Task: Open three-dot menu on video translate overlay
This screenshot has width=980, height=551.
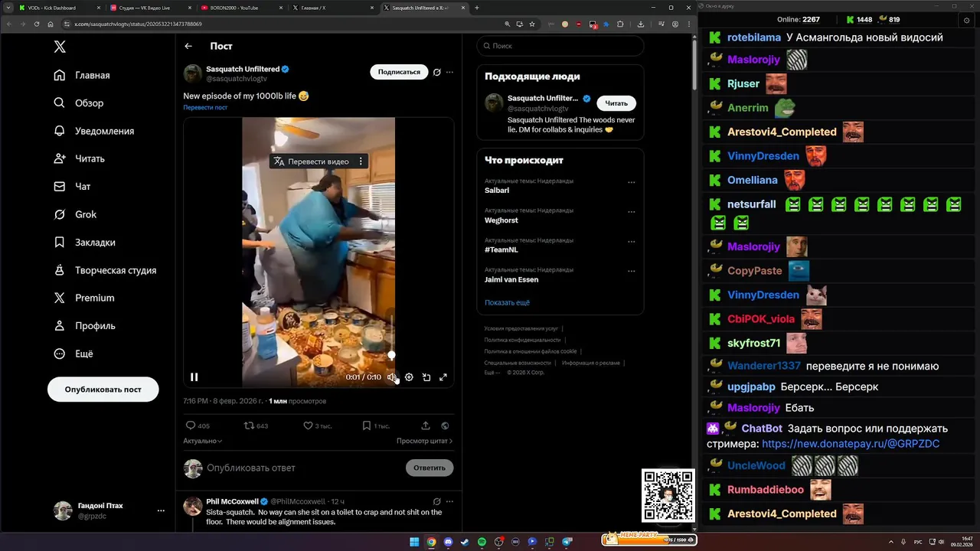Action: pyautogui.click(x=361, y=161)
